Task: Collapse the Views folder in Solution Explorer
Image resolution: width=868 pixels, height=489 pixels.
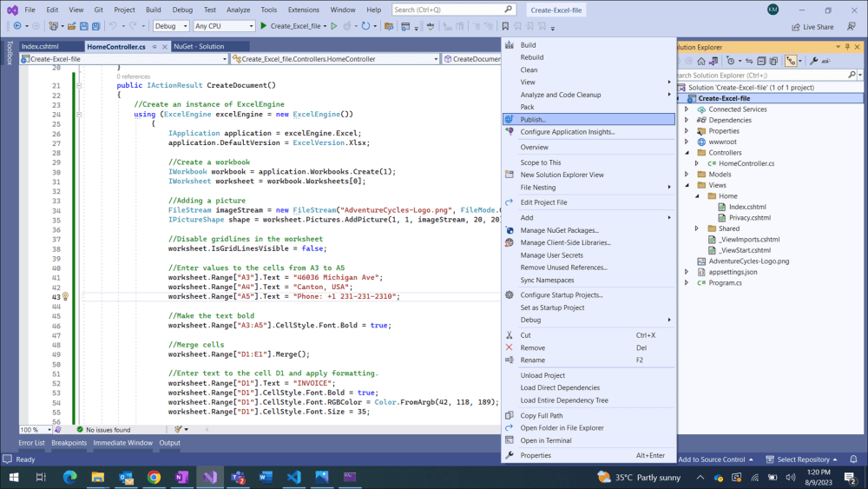Action: click(687, 185)
